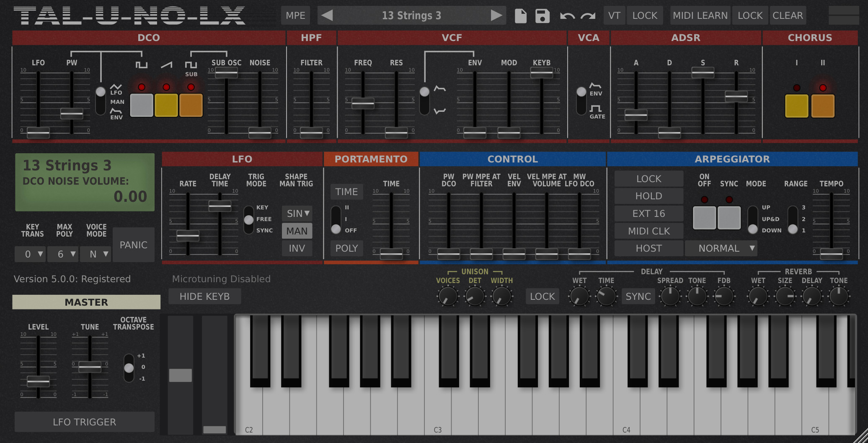Enable LFO MAN trigger button
Image resolution: width=868 pixels, height=443 pixels.
pyautogui.click(x=297, y=231)
